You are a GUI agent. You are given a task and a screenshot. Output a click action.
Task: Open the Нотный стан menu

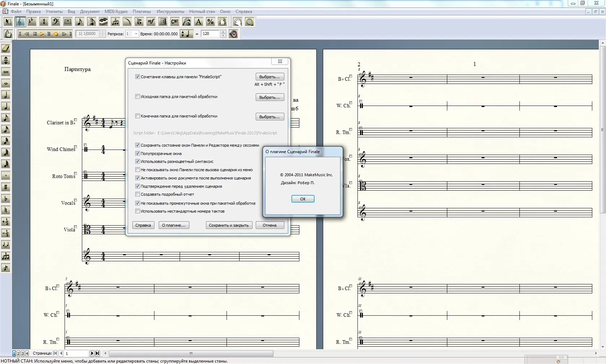click(202, 12)
